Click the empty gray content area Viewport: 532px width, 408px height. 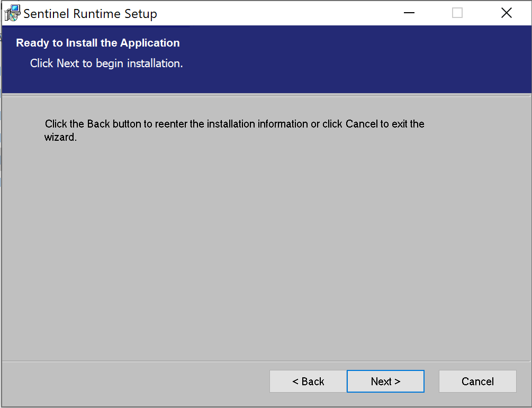[x=265, y=238]
